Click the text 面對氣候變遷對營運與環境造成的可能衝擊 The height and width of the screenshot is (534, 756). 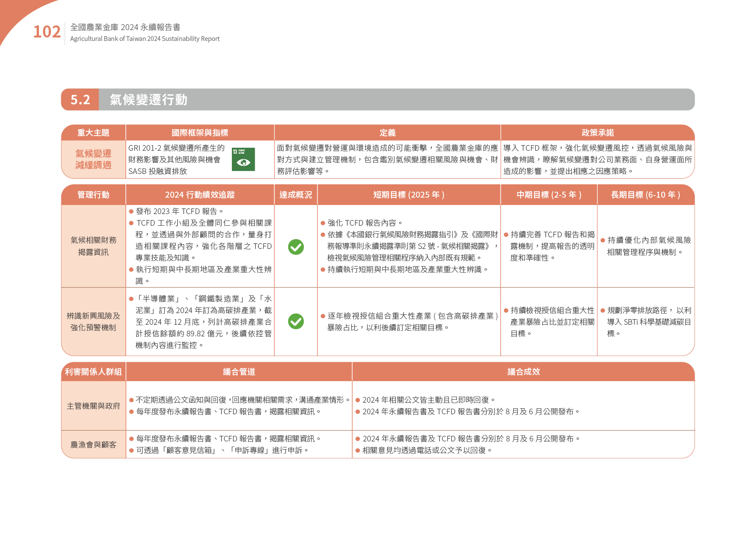(352, 148)
